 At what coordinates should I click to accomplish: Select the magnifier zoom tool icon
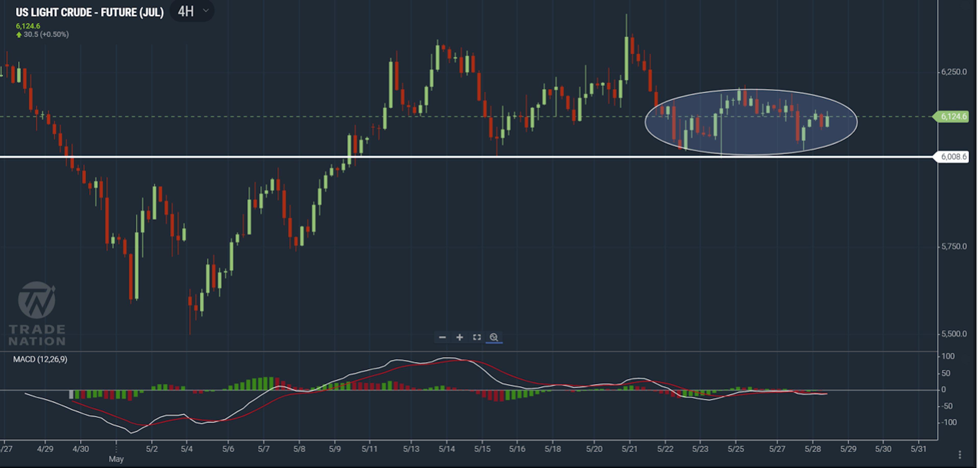click(494, 337)
